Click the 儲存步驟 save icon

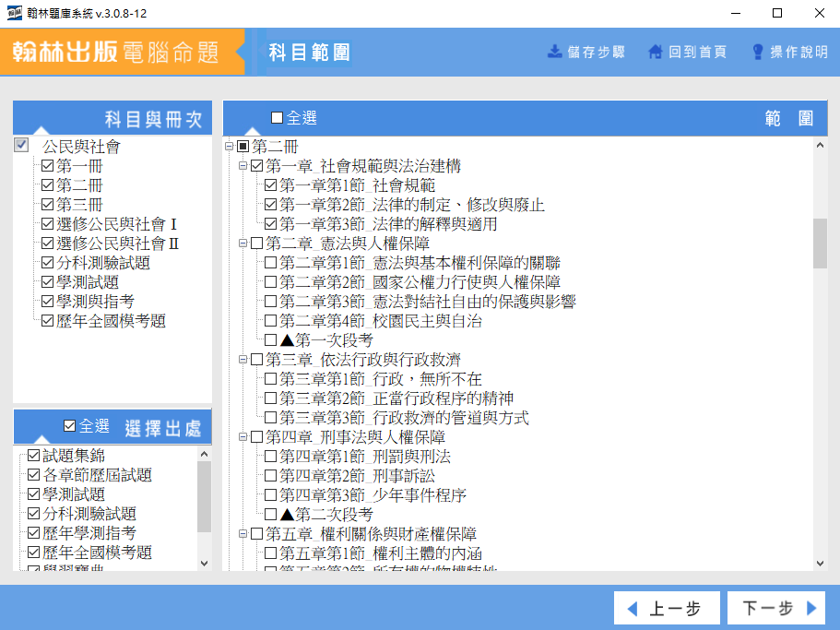point(554,52)
